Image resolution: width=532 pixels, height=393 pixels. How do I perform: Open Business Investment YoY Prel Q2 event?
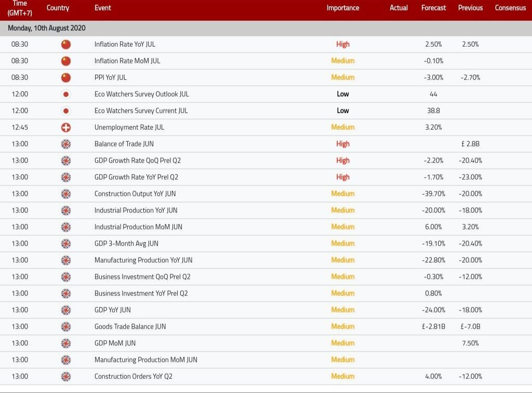(141, 293)
